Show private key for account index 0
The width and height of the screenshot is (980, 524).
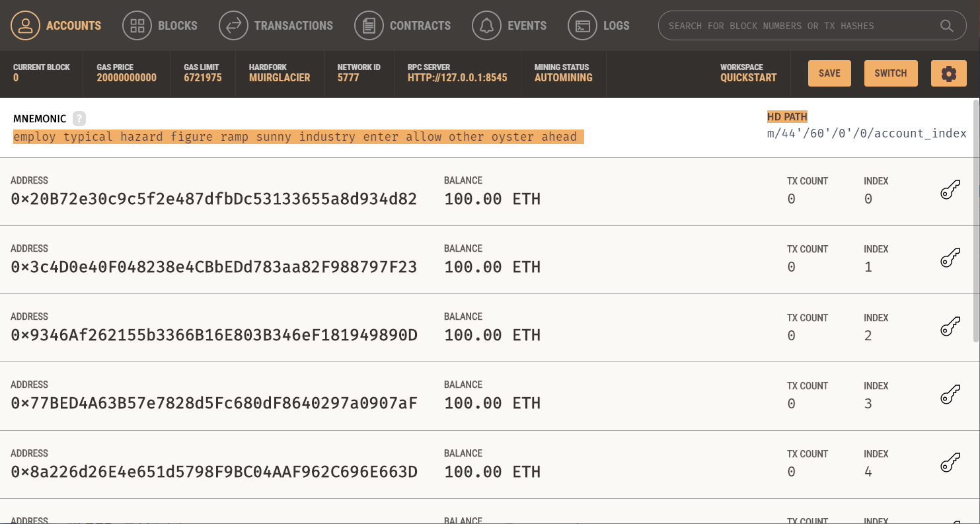tap(950, 190)
